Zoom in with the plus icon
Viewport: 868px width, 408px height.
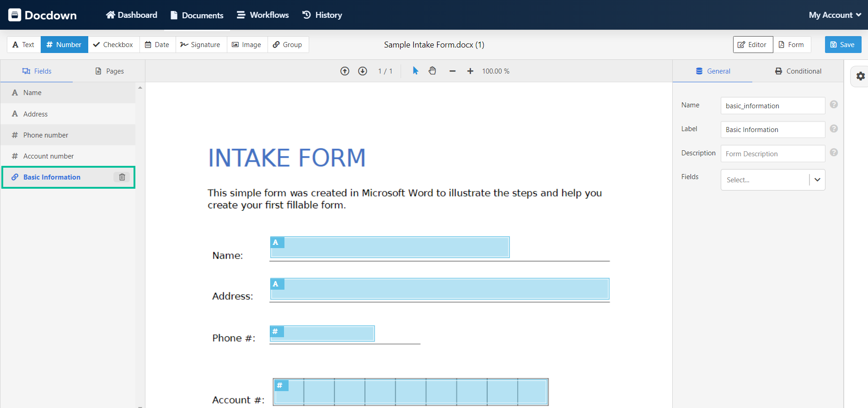470,71
